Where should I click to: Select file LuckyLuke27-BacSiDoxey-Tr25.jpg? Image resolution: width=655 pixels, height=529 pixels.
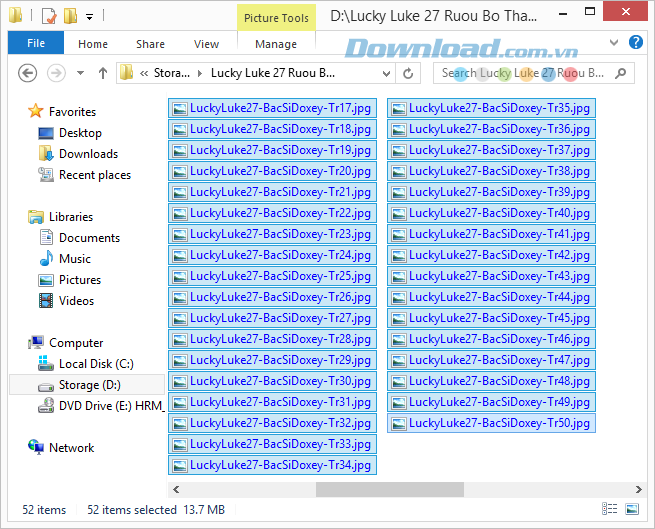[272, 276]
